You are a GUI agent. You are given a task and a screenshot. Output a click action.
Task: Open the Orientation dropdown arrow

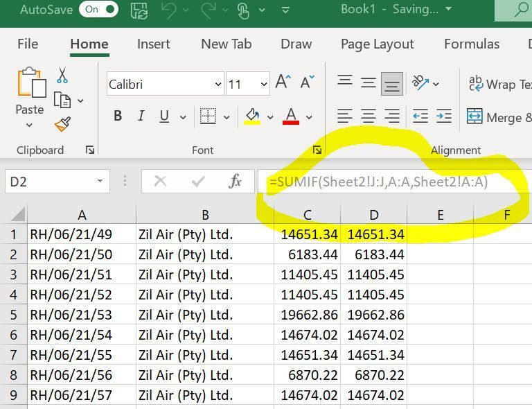(436, 84)
